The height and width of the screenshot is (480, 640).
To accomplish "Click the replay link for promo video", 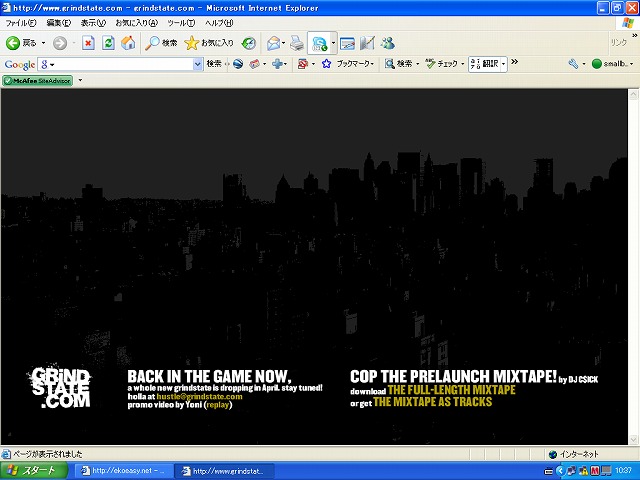I will [x=218, y=405].
